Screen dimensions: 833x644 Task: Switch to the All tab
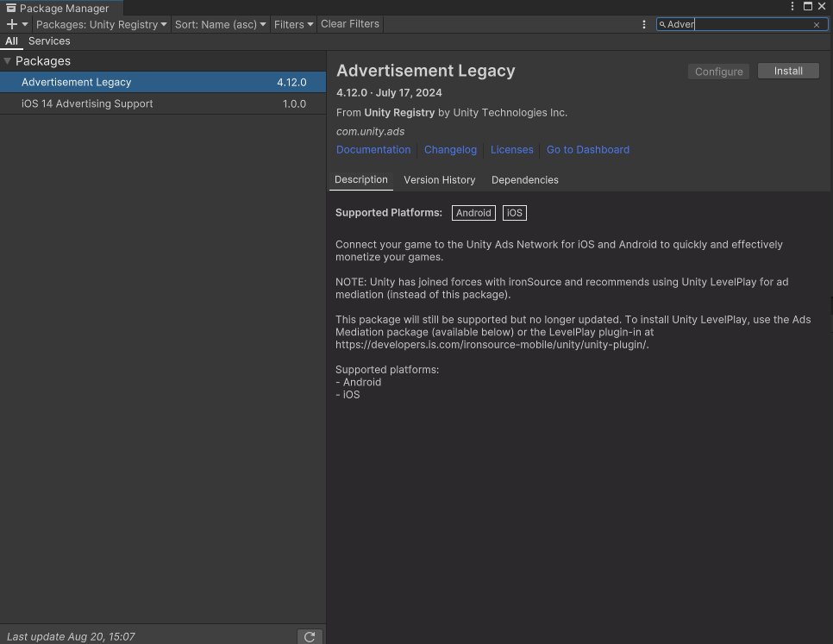pyautogui.click(x=12, y=41)
